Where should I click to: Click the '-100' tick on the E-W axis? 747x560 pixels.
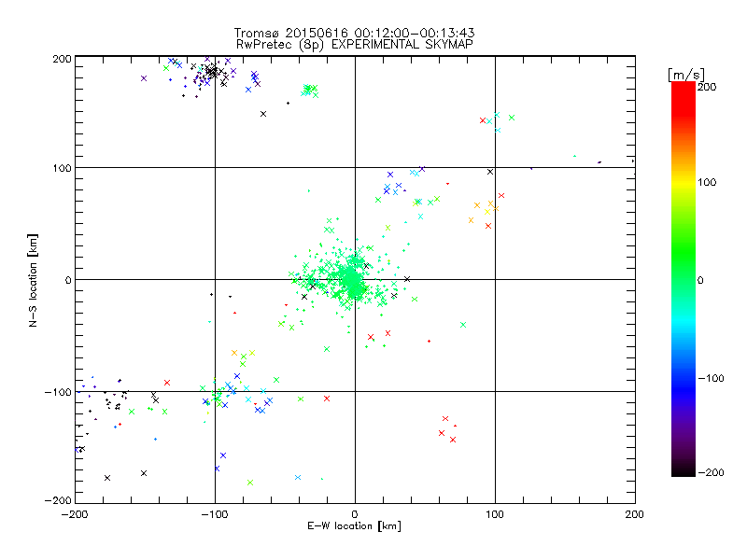(215, 514)
